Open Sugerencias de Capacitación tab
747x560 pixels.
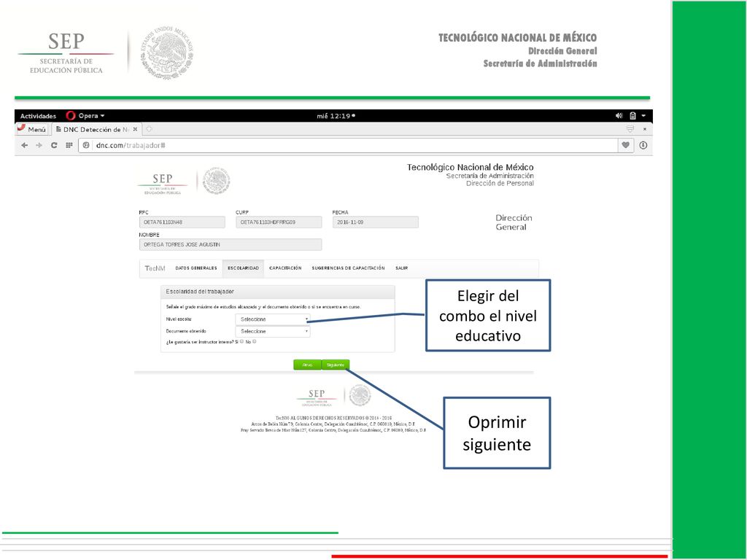click(x=348, y=268)
